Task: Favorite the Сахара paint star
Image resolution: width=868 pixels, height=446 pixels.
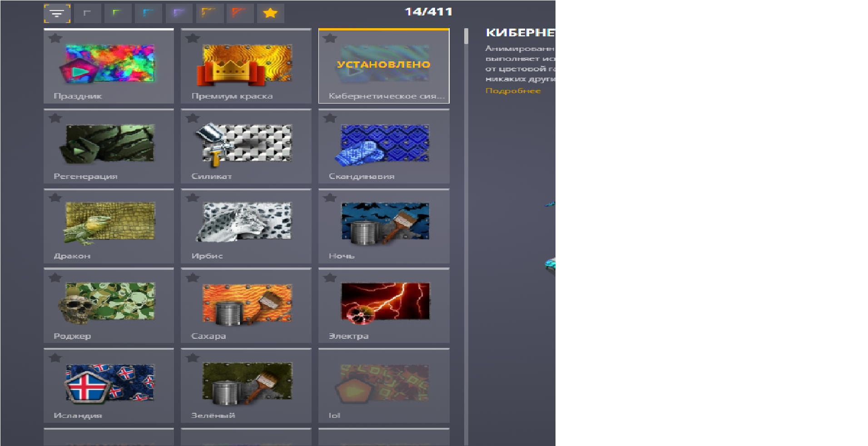Action: 193,278
